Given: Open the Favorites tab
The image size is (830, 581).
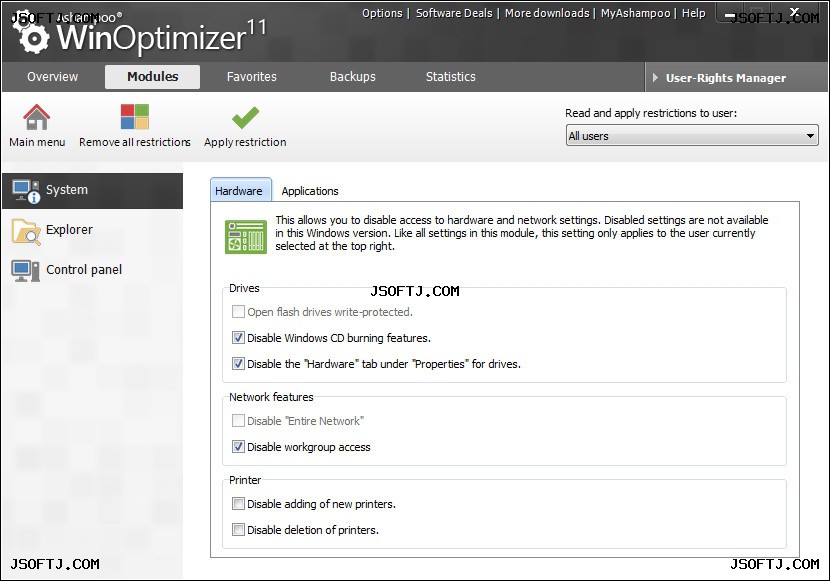Looking at the screenshot, I should click(x=251, y=77).
